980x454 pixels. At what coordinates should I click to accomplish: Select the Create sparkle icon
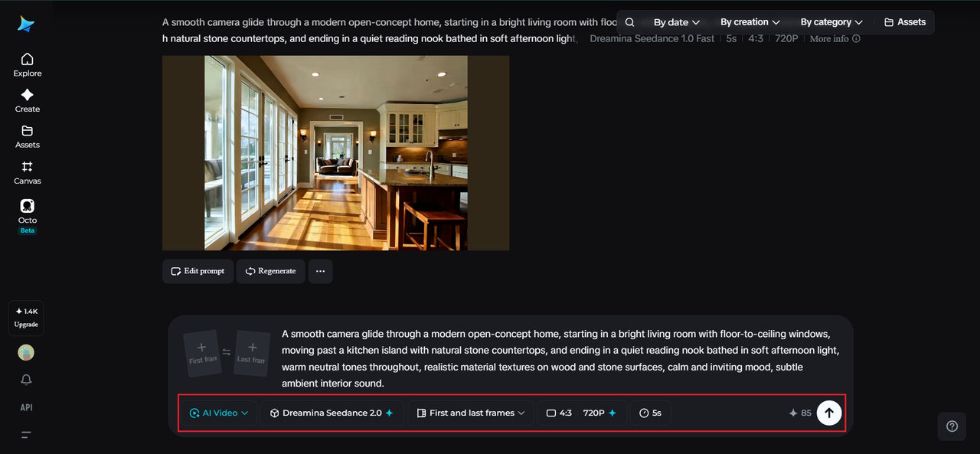click(x=27, y=95)
